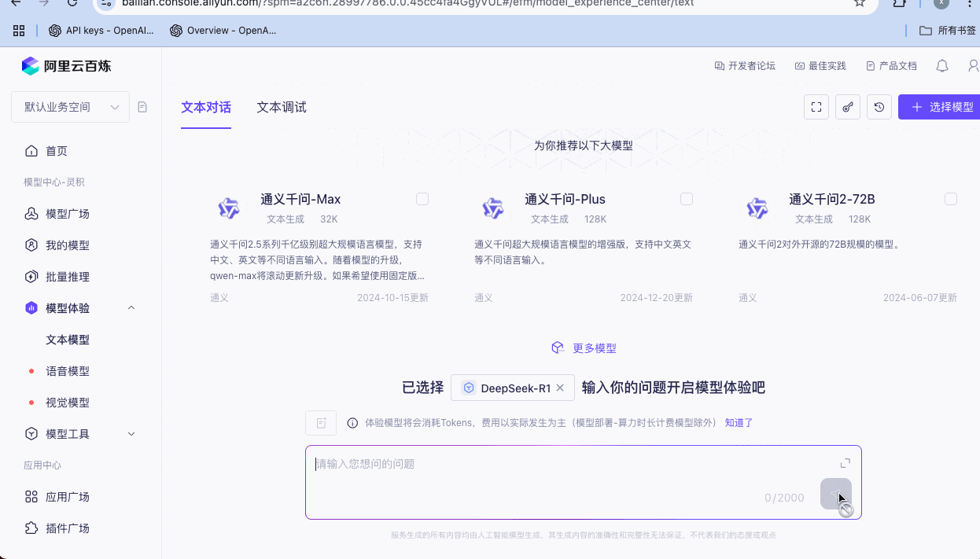Screen dimensions: 980x559
Task: Open 最佳实践 link in header
Action: pos(820,66)
